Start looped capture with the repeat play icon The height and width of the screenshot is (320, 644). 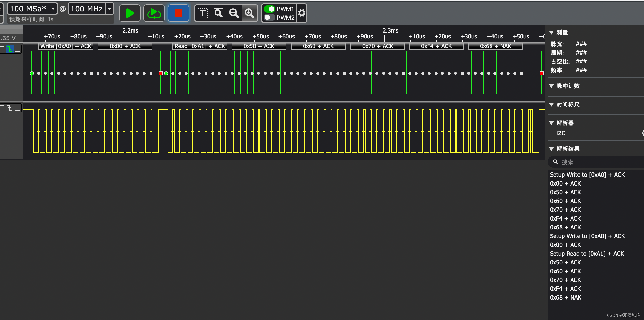pyautogui.click(x=154, y=13)
